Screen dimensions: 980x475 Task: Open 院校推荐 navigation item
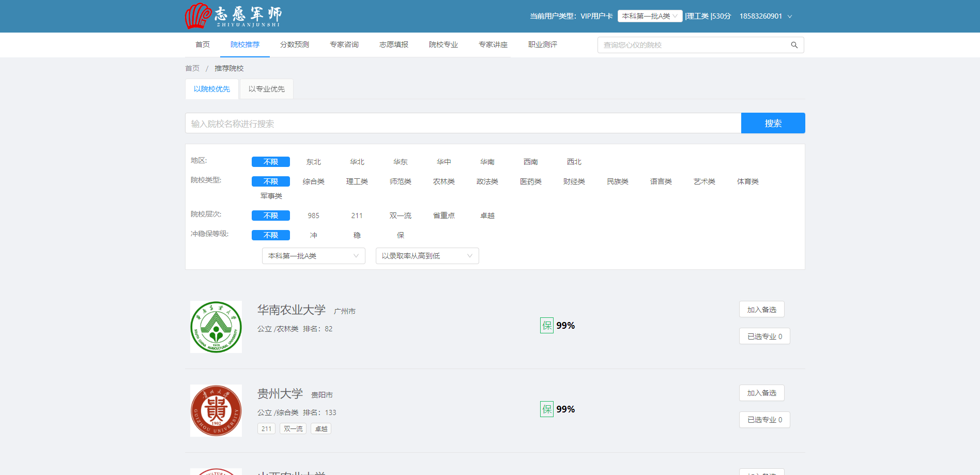click(x=245, y=44)
